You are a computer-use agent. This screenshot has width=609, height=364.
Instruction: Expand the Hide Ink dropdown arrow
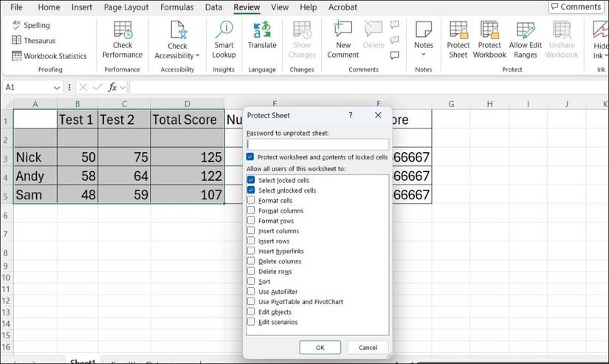(606, 55)
